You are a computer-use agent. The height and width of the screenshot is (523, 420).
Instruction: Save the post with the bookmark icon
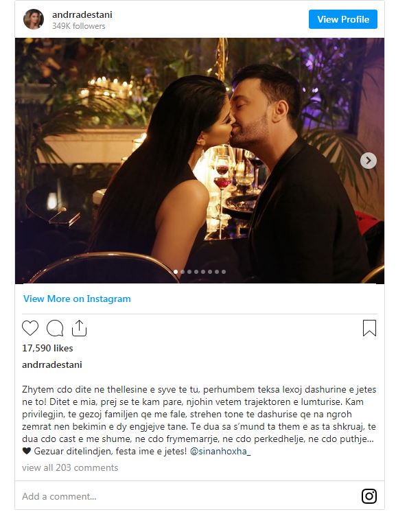coord(369,328)
